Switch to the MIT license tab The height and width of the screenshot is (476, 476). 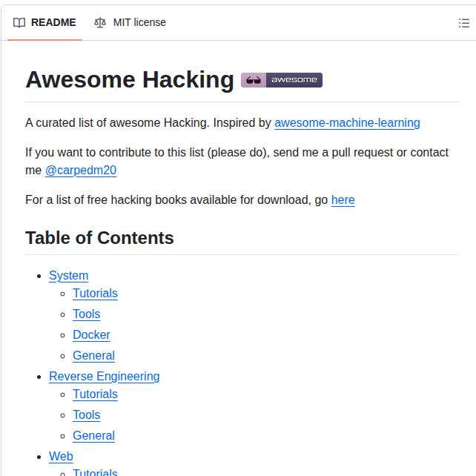[x=130, y=22]
